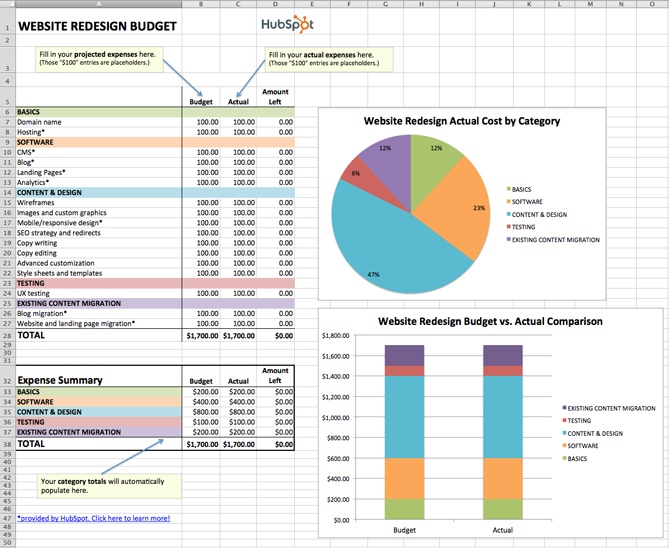Select row 28 header for TOTAL

(x=6, y=335)
